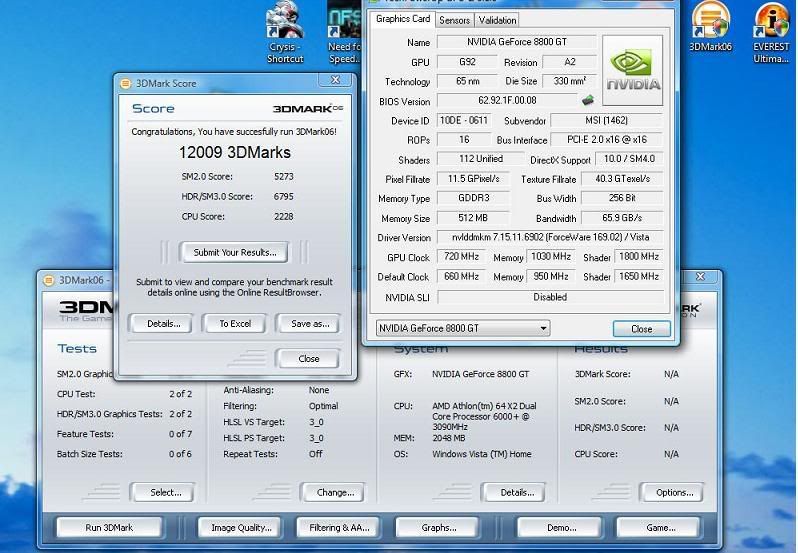Click the 12009 3DMarks score text
Image resolution: width=798 pixels, height=553 pixels.
[235, 152]
